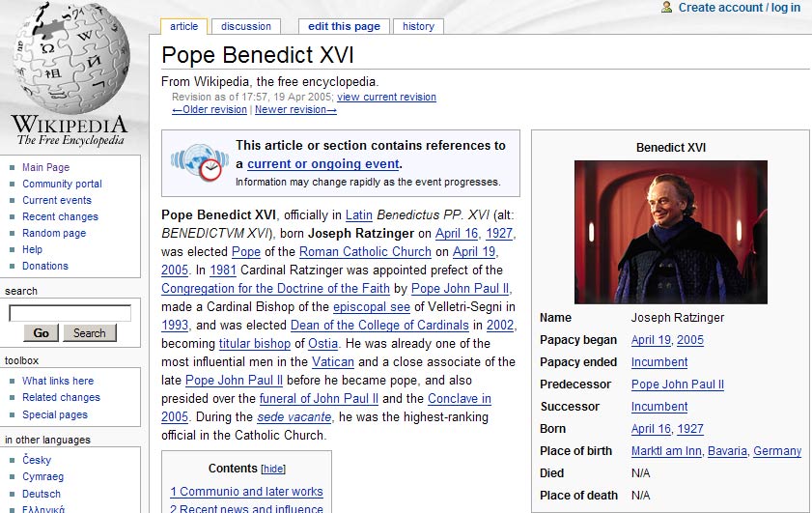Open the funeral of John Paul II link
The width and height of the screenshot is (812, 513).
pyautogui.click(x=319, y=398)
